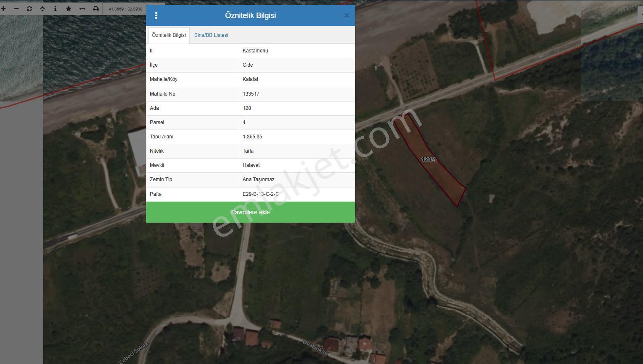This screenshot has height=364, width=643.
Task: Click the Pafta value E29-B-13-C-2-C
Action: point(261,194)
